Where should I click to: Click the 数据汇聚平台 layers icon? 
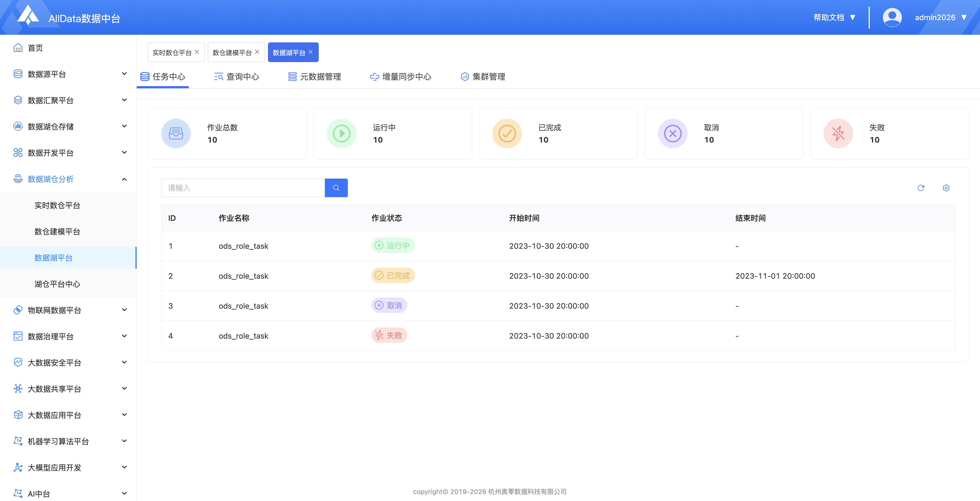18,100
